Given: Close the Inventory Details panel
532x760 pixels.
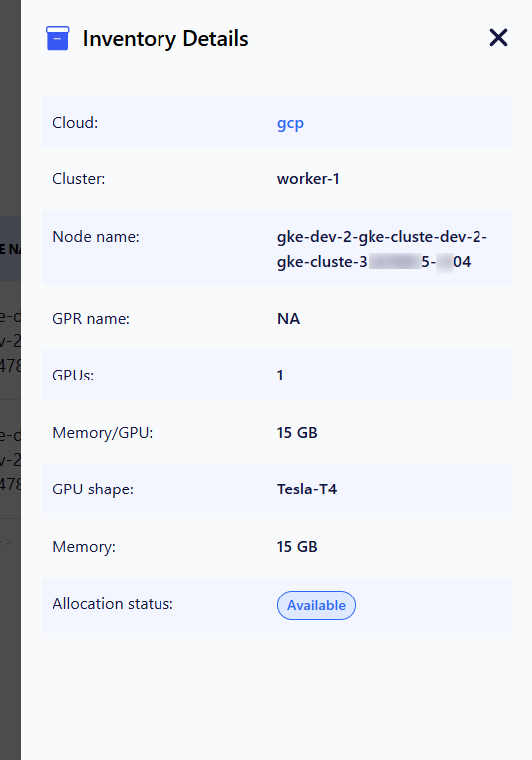Looking at the screenshot, I should (498, 38).
